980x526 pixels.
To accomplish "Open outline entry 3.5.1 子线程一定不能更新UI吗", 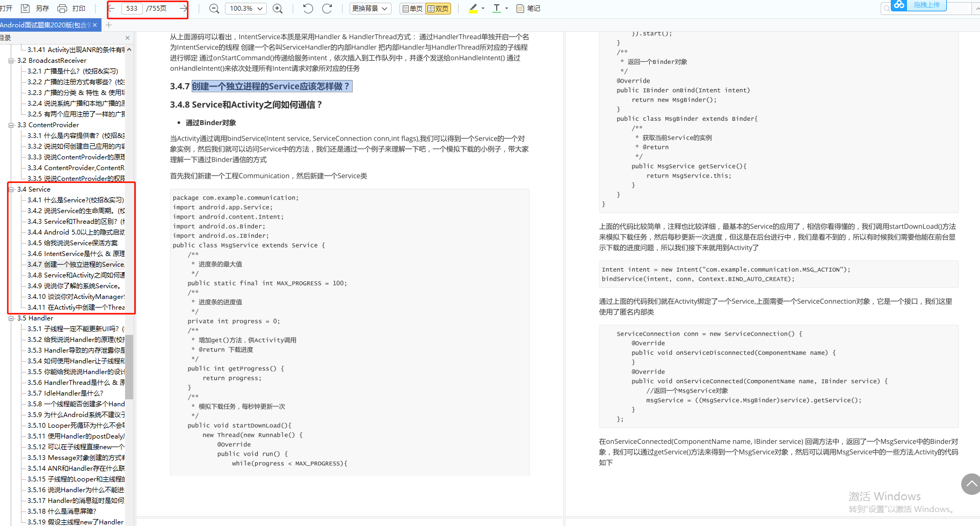I will point(76,329).
